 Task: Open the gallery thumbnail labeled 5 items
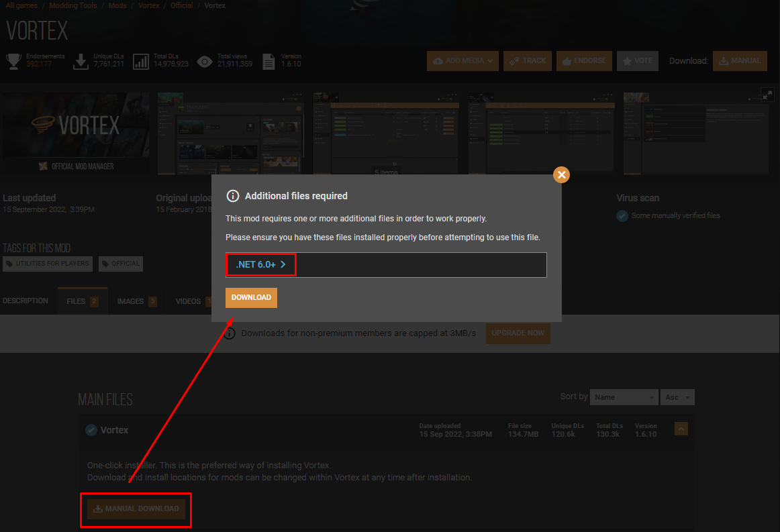[386, 134]
